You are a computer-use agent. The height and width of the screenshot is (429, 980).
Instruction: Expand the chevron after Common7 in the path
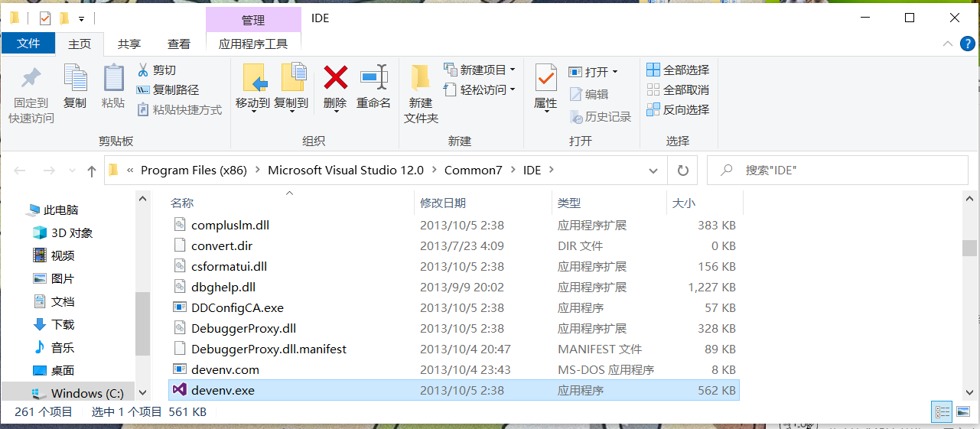click(x=513, y=171)
